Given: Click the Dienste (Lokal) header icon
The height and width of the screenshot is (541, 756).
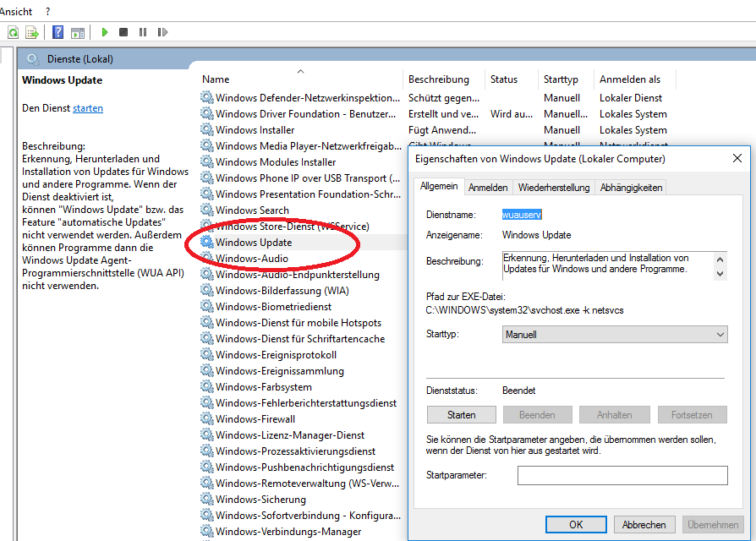Looking at the screenshot, I should (x=33, y=59).
